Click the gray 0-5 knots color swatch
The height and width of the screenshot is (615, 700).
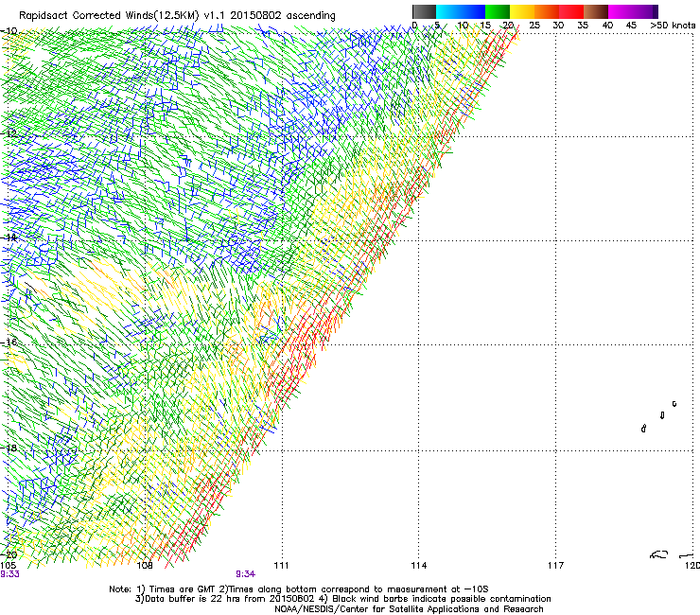[424, 11]
